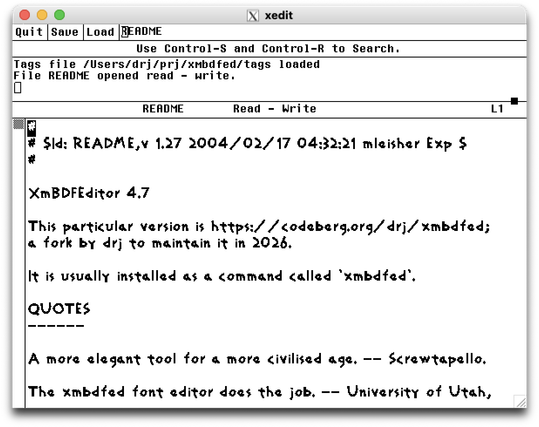Click the 'a fork by drj to maintain' line
539x427 pixels.
(x=160, y=243)
